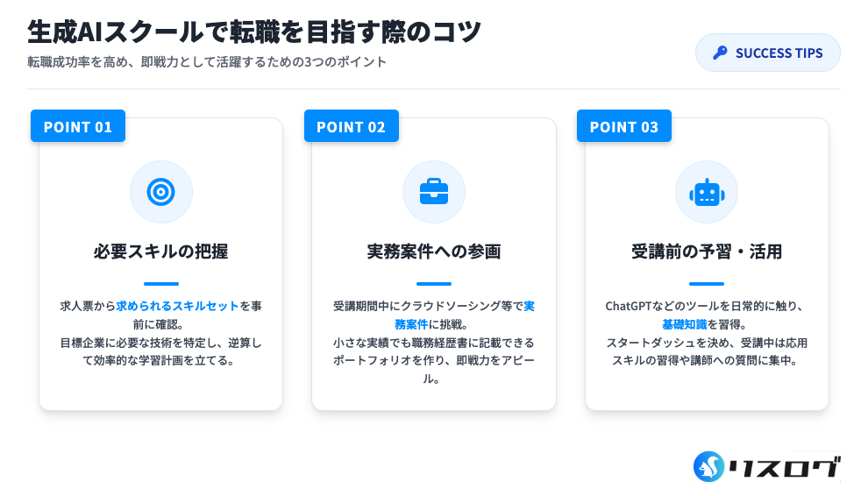Click the 必要スキルの把握 card heading
This screenshot has width=868, height=496.
(160, 252)
